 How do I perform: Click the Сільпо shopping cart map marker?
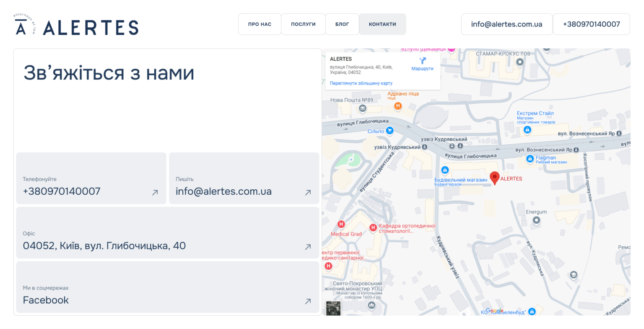(390, 131)
